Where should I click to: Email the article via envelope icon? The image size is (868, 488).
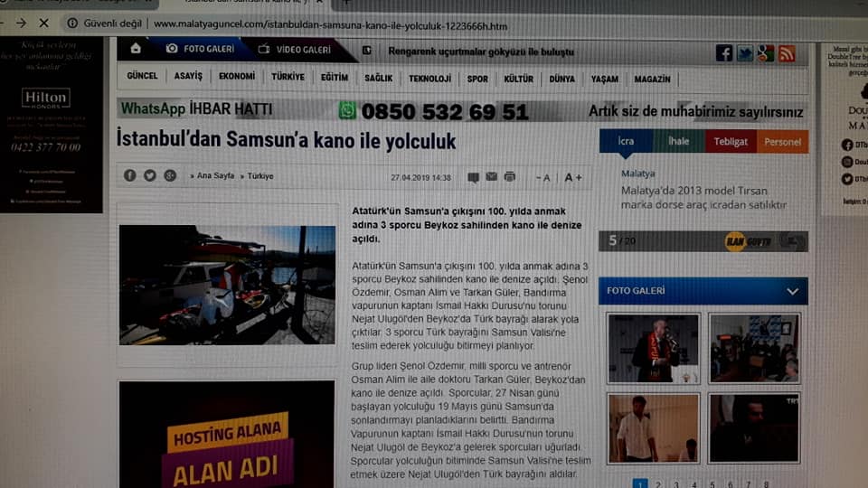(492, 177)
